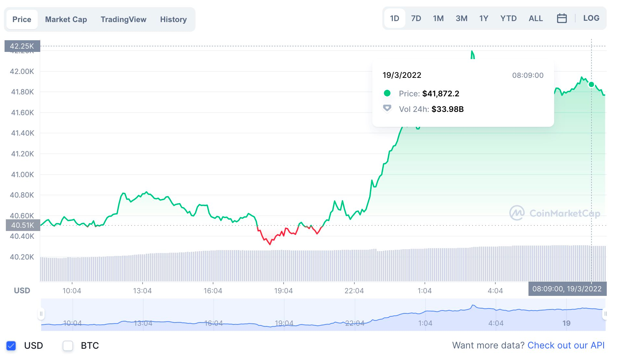The width and height of the screenshot is (623, 364).
Task: Select the ALL time range
Action: click(x=536, y=18)
